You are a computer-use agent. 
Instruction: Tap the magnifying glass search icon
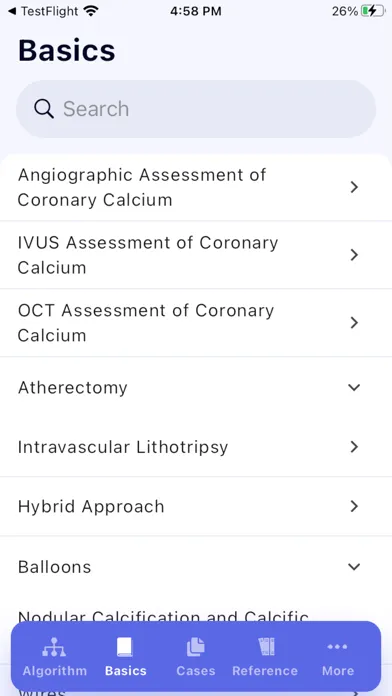click(x=44, y=108)
